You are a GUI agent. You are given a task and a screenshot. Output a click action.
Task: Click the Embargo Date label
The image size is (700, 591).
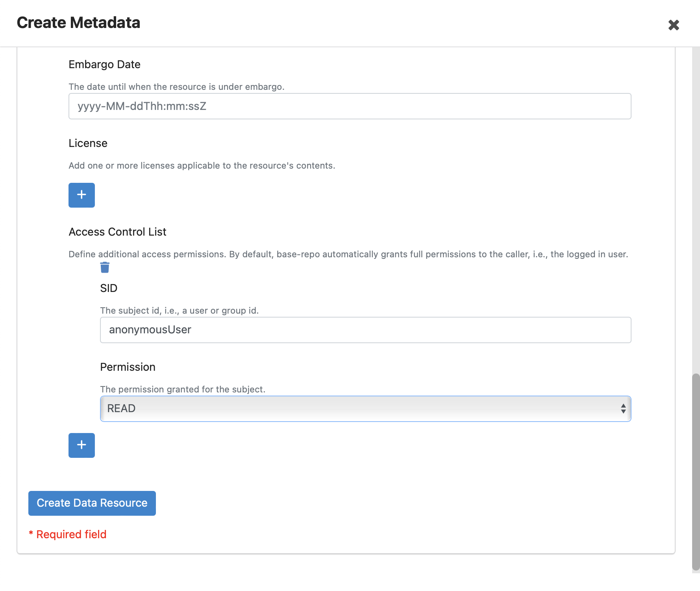click(x=104, y=64)
